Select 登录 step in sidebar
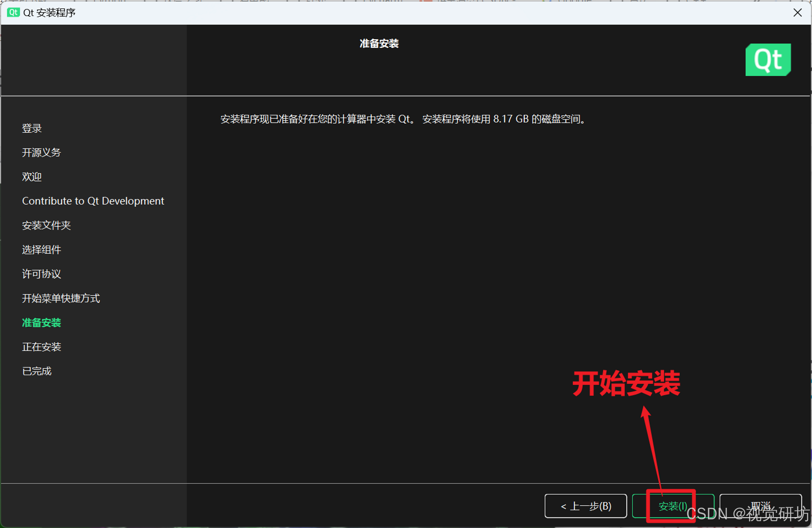Viewport: 812px width, 528px height. point(32,128)
